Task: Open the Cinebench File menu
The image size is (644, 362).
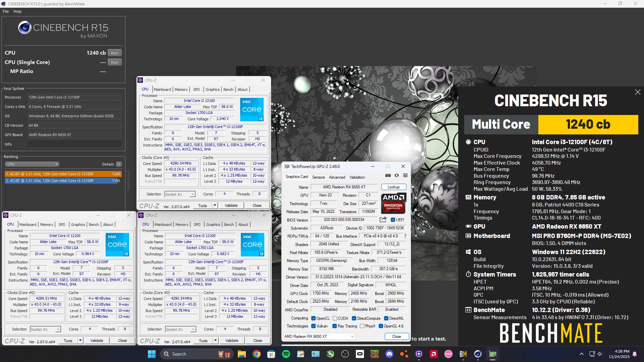Action: tap(6, 11)
